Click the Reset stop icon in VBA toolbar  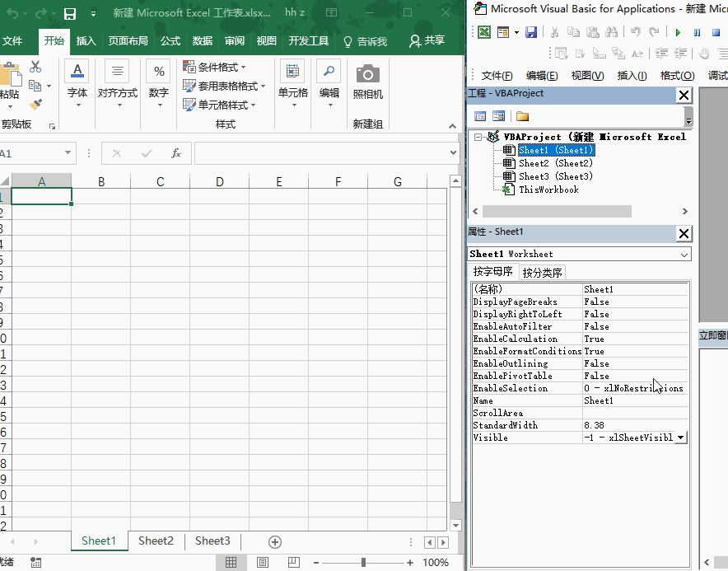716,32
